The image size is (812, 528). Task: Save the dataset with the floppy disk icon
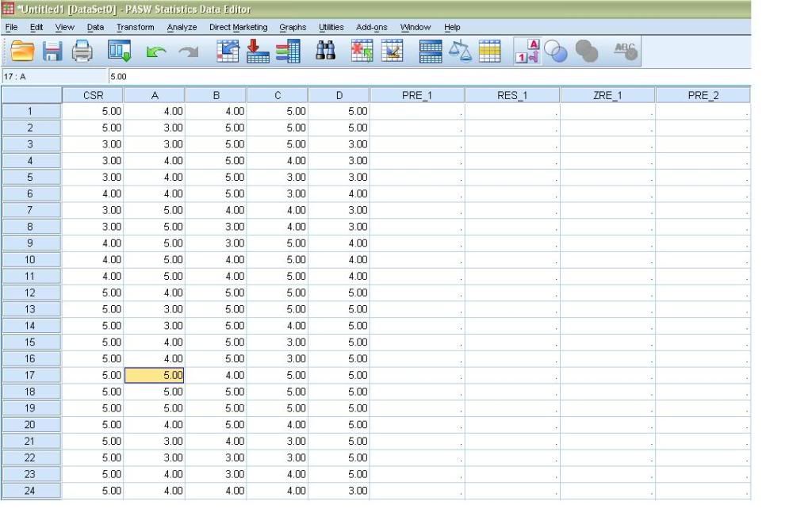(52, 52)
